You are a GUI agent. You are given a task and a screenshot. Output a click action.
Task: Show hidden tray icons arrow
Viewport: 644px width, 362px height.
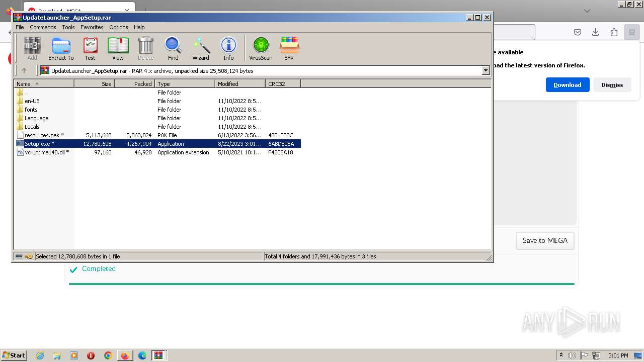[x=561, y=355]
